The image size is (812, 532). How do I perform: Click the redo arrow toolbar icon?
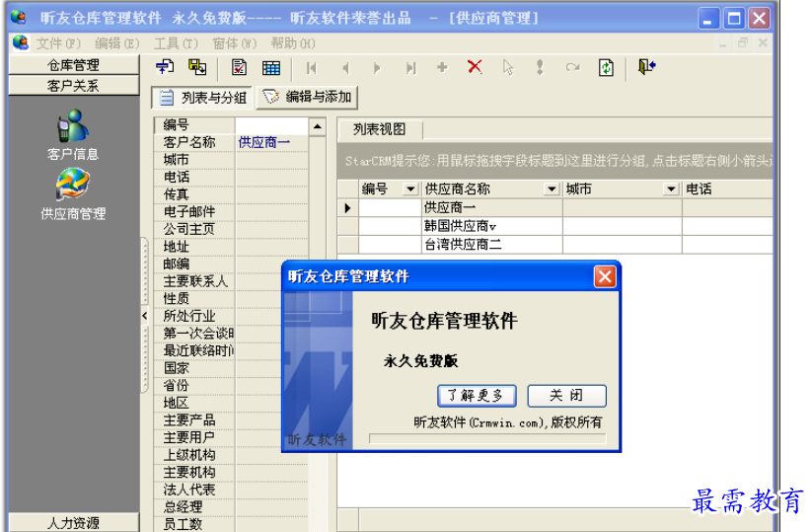coord(573,67)
